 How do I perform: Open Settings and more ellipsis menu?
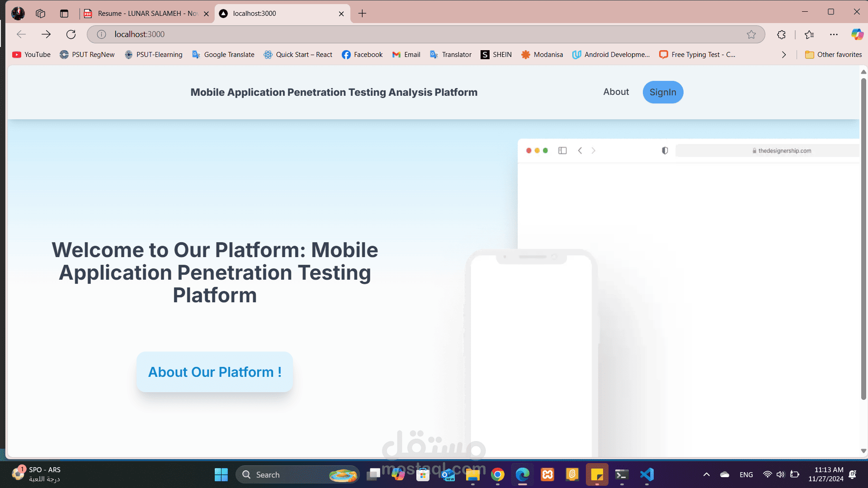[x=834, y=34]
